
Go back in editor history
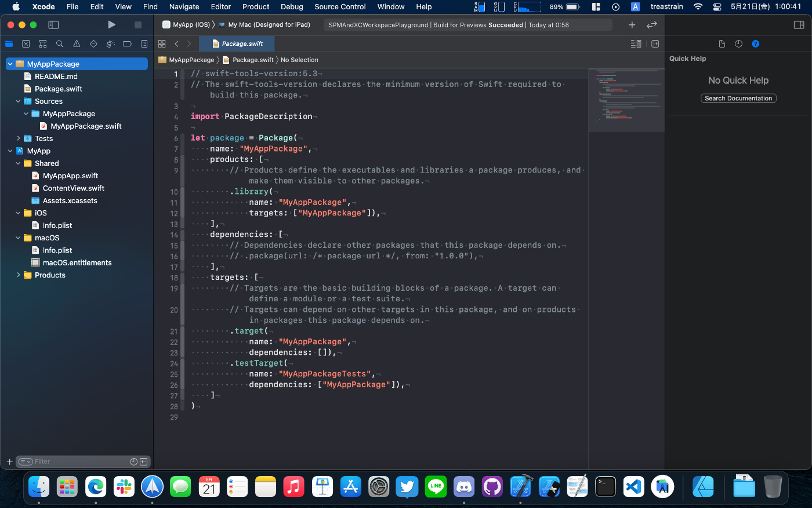point(176,44)
